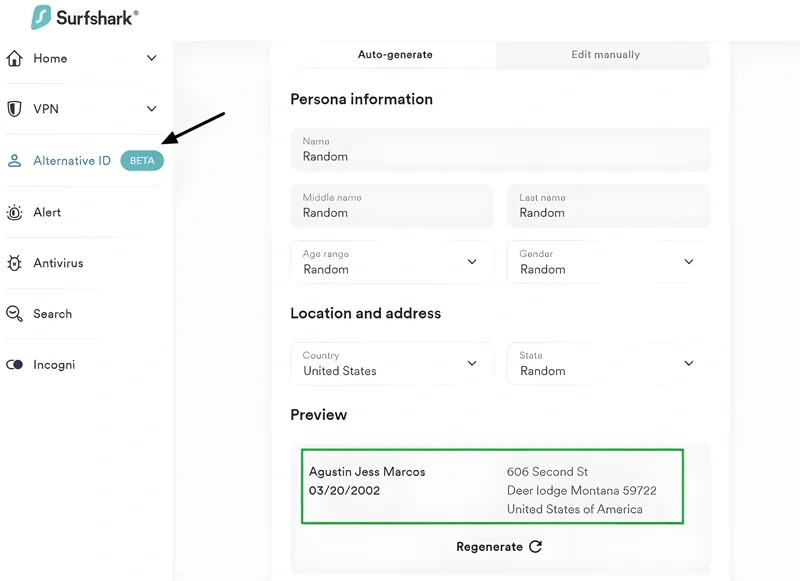800x581 pixels.
Task: Click the Name field showing Random
Action: 500,149
